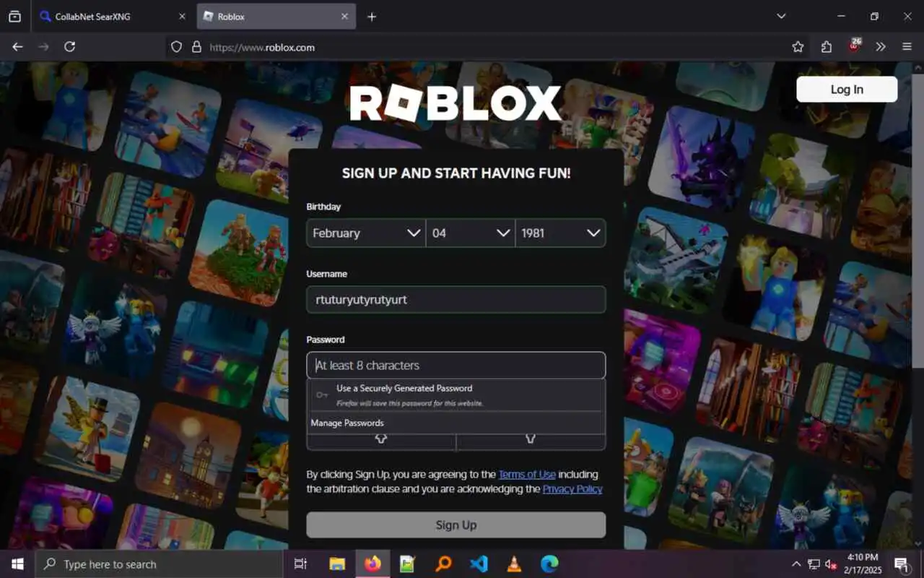Go forward with the forward arrow
Screen dimensions: 924x578
43,47
